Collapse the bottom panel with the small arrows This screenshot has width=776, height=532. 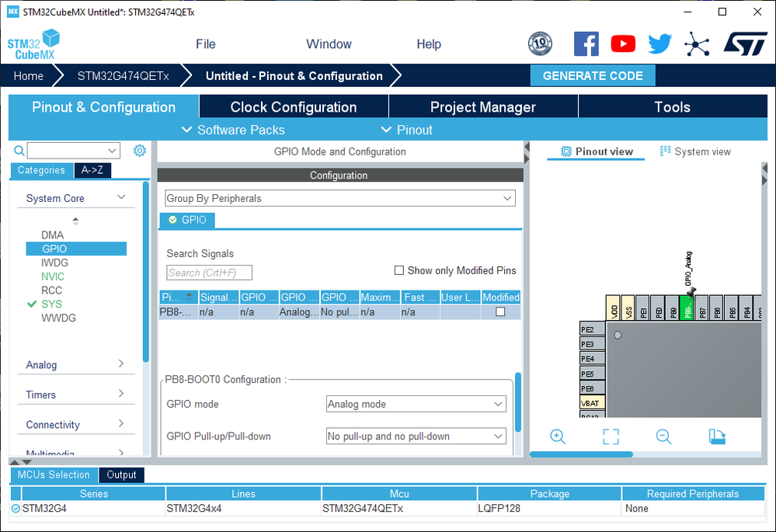click(21, 462)
